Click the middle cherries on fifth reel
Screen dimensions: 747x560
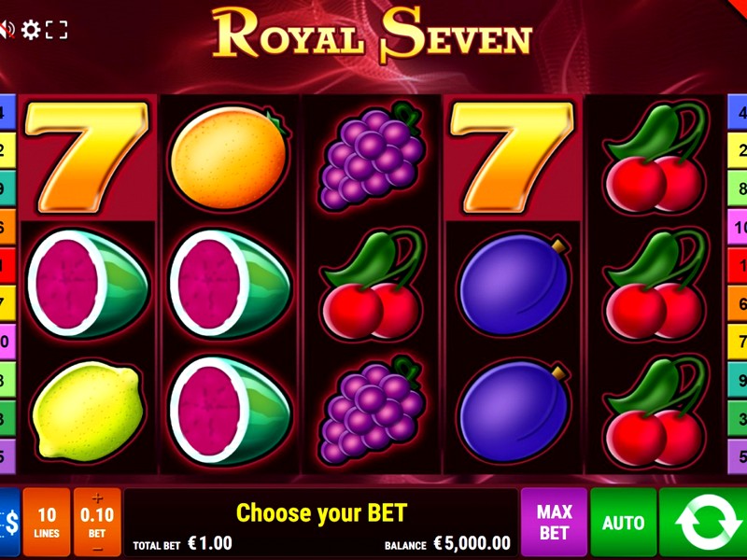click(655, 286)
